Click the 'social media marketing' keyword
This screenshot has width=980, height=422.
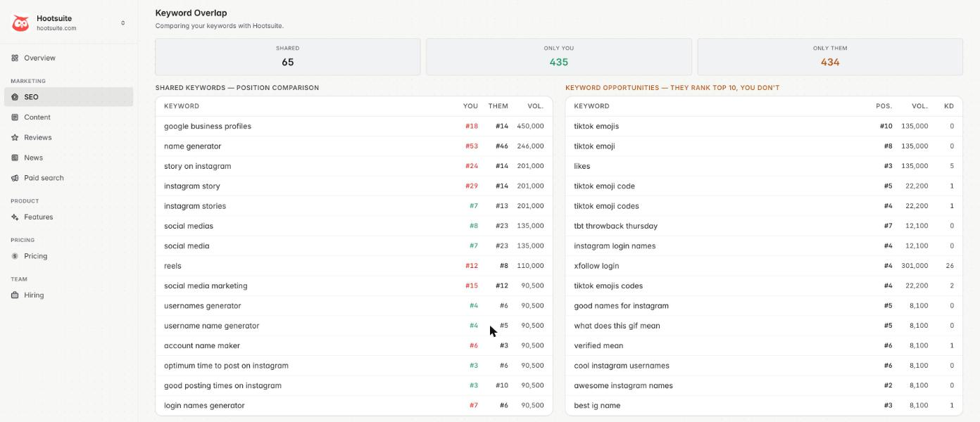pos(206,286)
